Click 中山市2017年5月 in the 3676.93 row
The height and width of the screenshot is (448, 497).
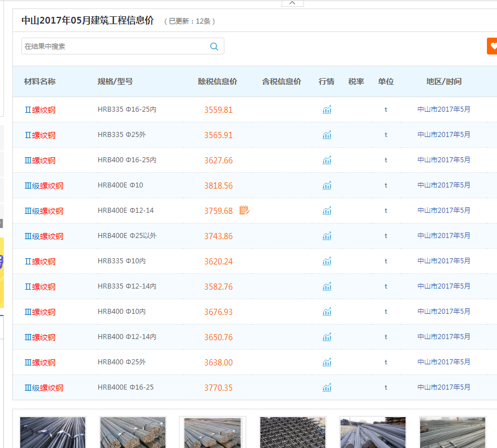tap(444, 312)
